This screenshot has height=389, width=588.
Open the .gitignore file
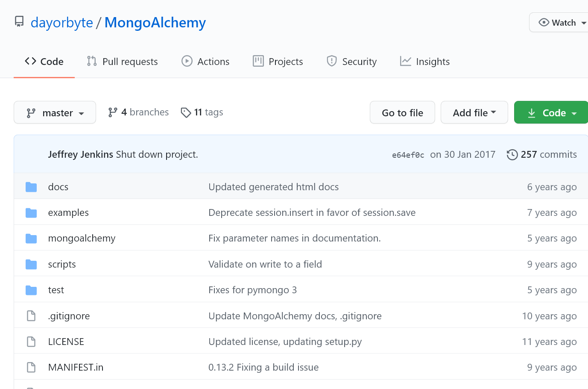69,316
